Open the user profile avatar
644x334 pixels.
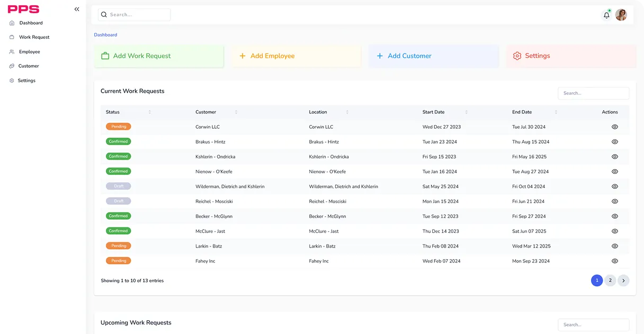[x=621, y=15]
